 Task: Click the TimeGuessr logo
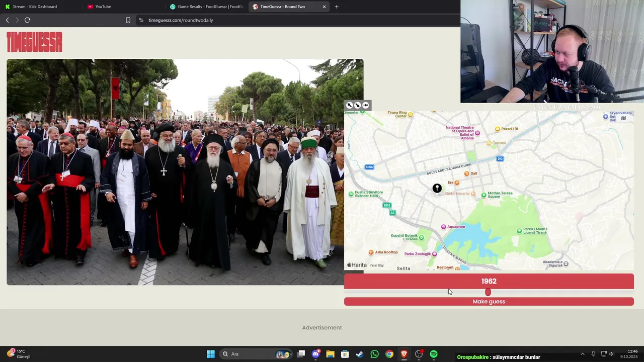(34, 42)
